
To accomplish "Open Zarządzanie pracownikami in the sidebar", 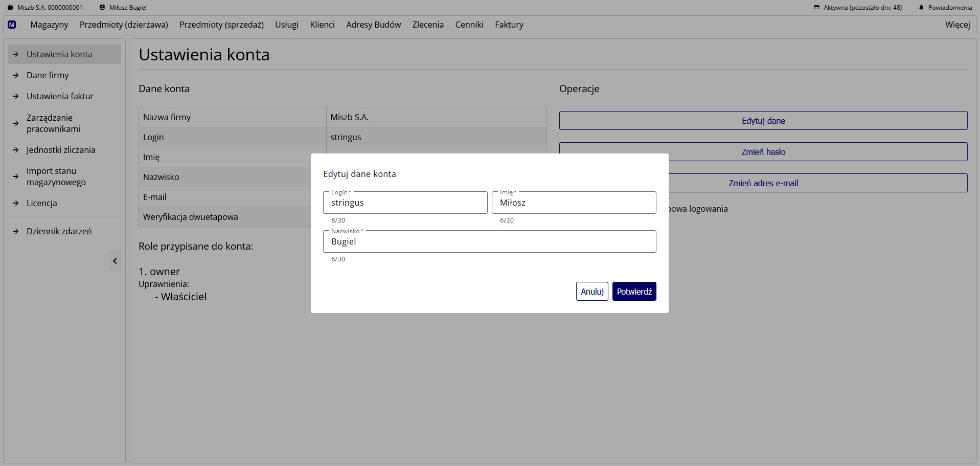I will coord(53,123).
